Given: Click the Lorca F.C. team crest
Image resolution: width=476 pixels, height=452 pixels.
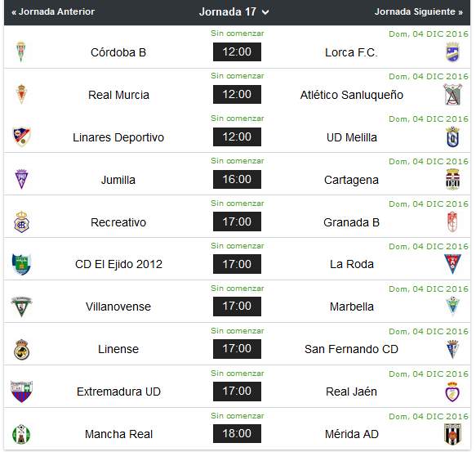Looking at the screenshot, I should point(452,52).
